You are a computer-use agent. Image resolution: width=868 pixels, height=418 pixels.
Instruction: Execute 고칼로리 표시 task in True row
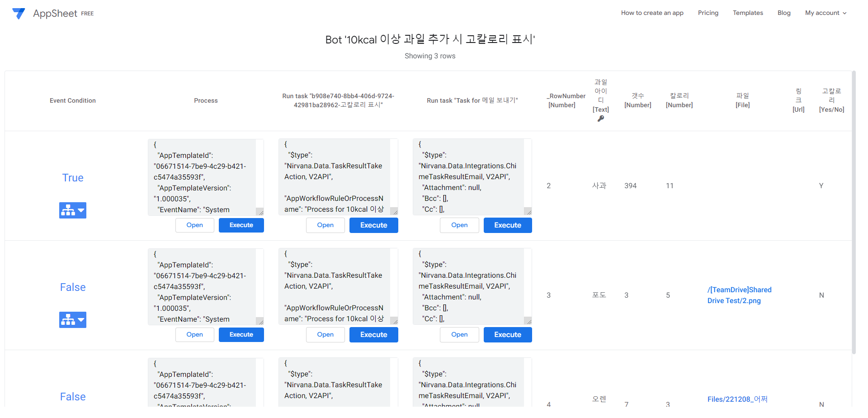pos(374,225)
